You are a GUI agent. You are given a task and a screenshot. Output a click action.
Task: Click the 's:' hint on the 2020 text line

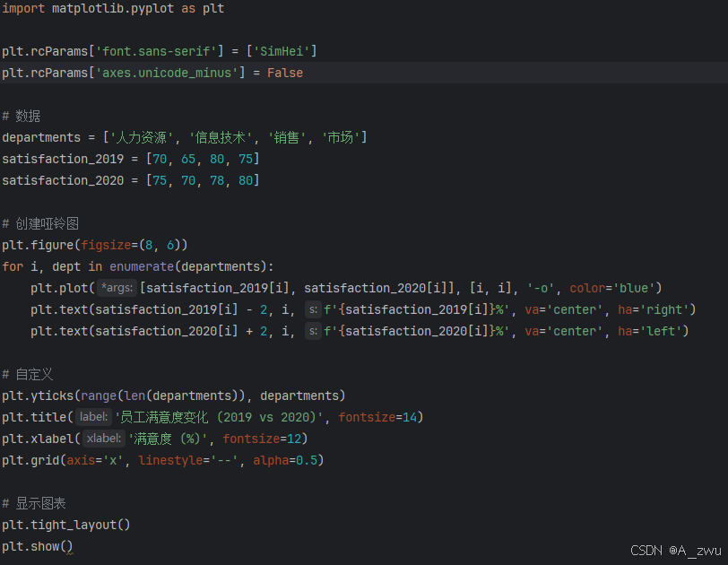point(314,331)
